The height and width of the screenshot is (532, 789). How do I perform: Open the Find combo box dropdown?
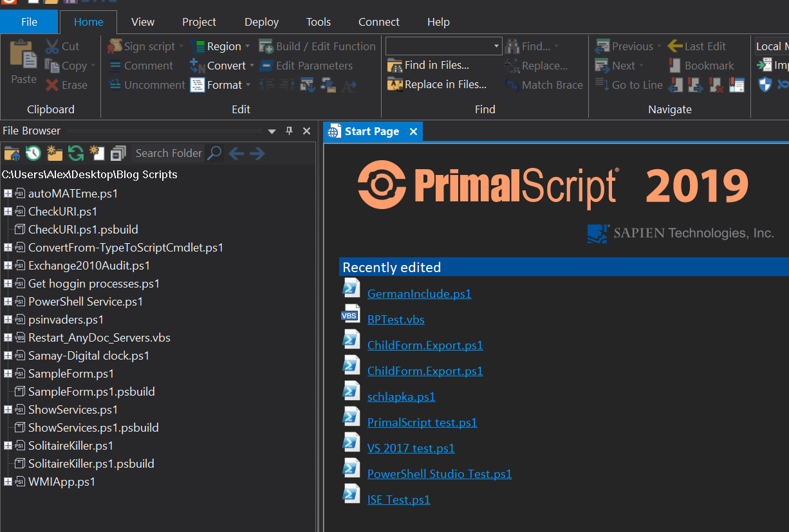(x=496, y=46)
